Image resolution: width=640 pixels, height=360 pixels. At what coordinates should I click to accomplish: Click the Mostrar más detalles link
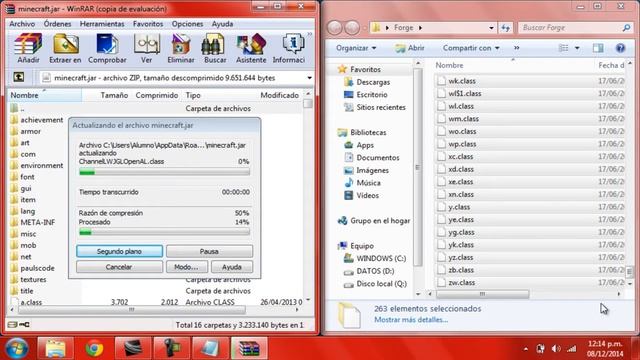click(x=411, y=320)
